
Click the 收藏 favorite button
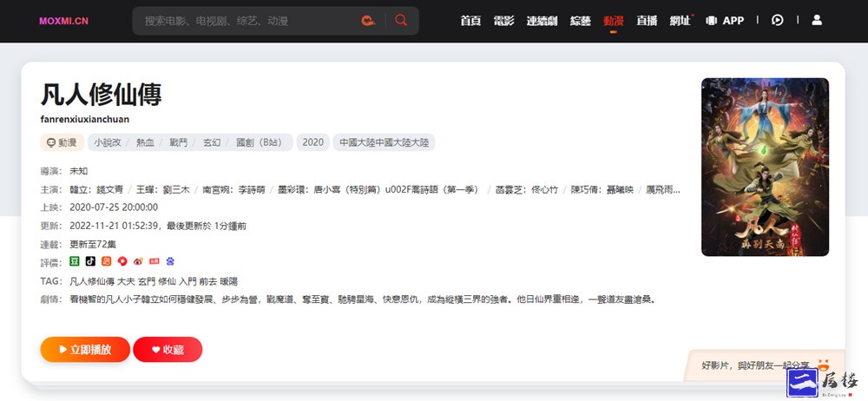(x=168, y=350)
